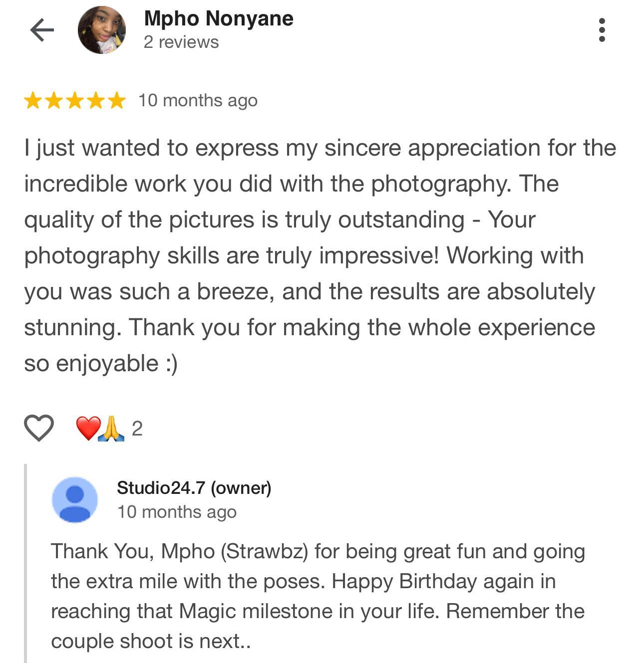Show the reaction count of 2
The width and height of the screenshot is (644, 663).
[137, 429]
